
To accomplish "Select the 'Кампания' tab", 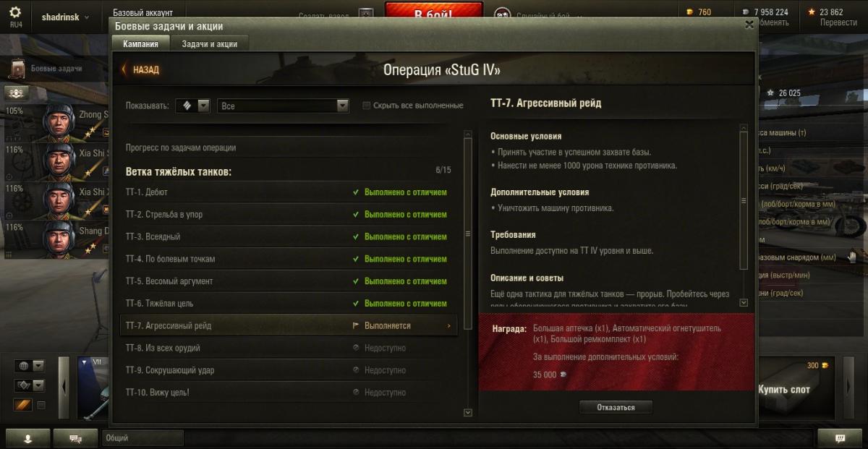I will click(x=140, y=43).
